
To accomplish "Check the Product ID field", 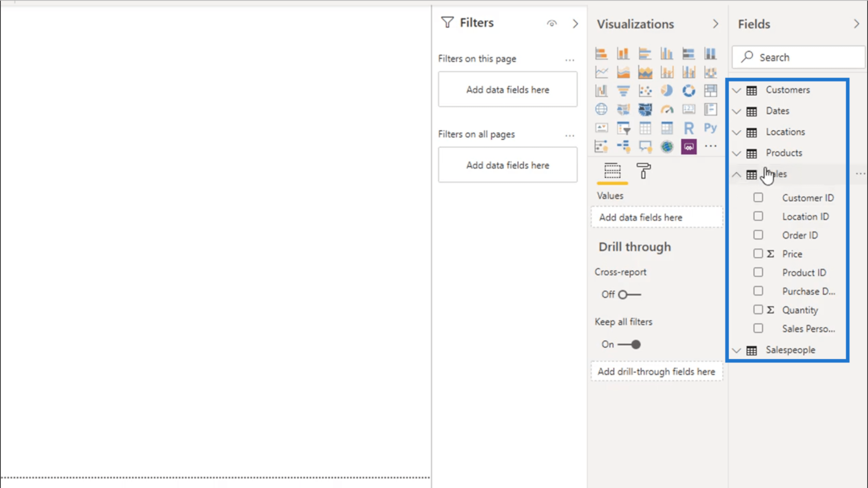I will click(x=758, y=272).
